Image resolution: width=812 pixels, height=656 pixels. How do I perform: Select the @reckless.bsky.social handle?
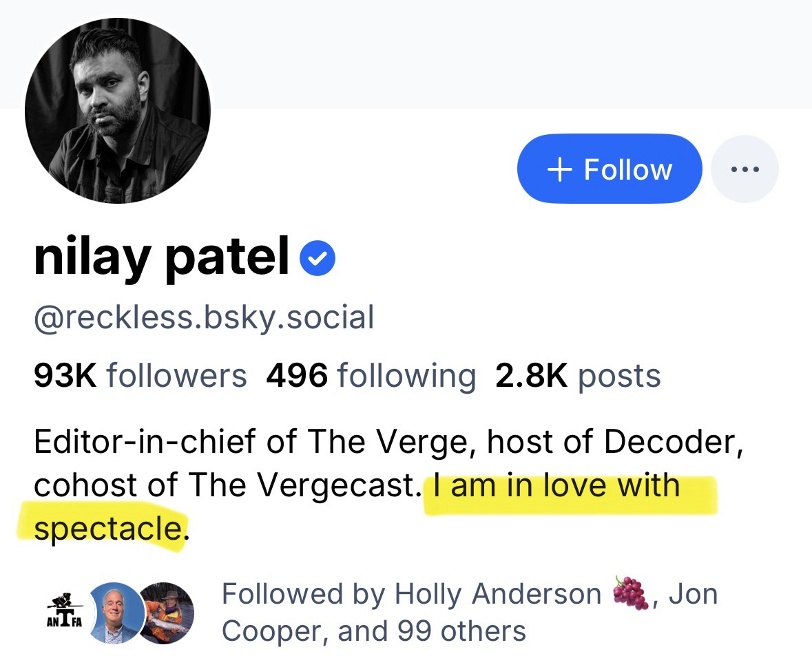(204, 317)
